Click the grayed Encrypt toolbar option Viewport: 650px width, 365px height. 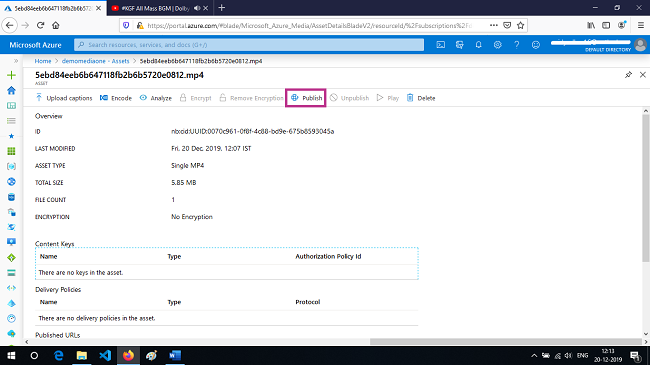(195, 98)
